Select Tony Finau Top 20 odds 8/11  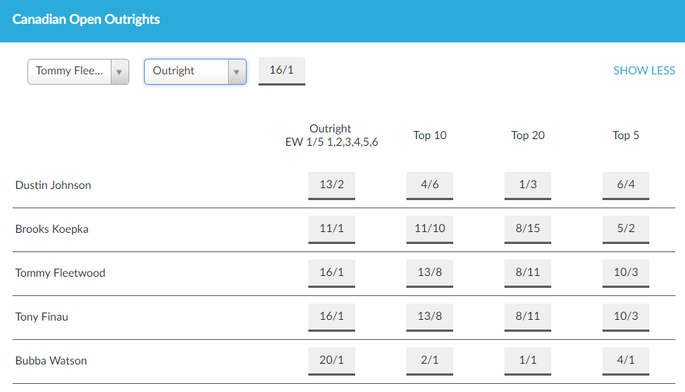528,317
